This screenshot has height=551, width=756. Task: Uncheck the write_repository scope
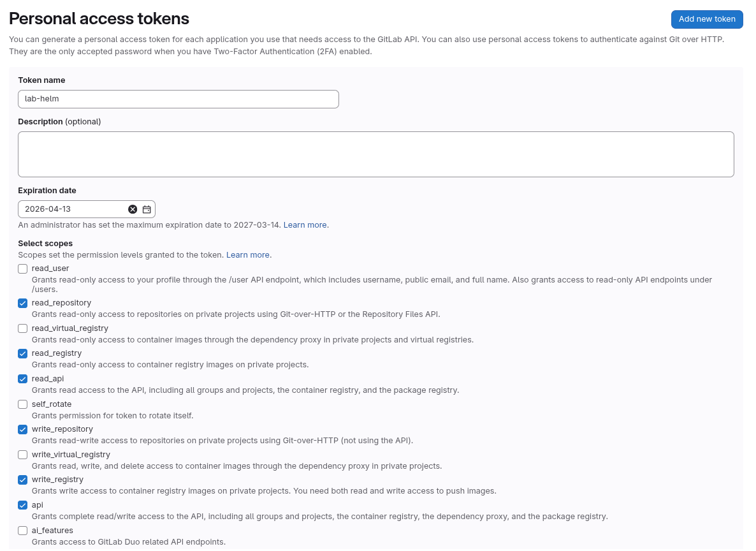pyautogui.click(x=22, y=429)
